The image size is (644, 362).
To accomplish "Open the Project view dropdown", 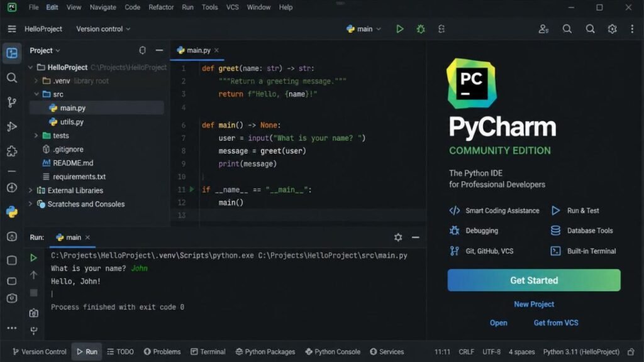I will tap(45, 50).
